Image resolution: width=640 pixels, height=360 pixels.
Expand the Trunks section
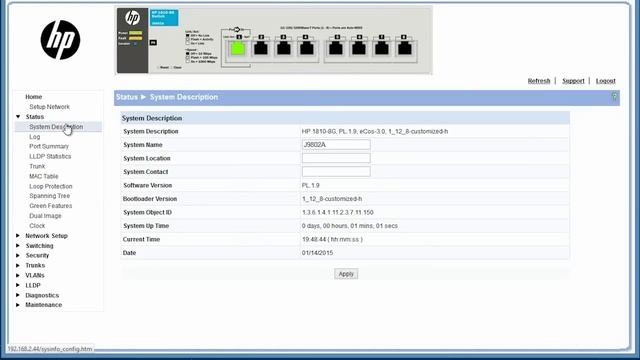tap(18, 265)
